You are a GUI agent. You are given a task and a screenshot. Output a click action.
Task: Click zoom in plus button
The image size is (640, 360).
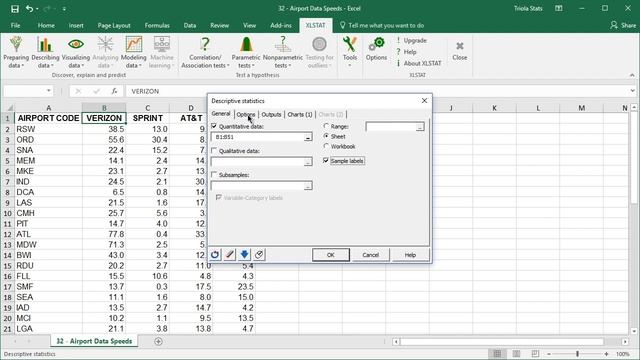coord(606,354)
